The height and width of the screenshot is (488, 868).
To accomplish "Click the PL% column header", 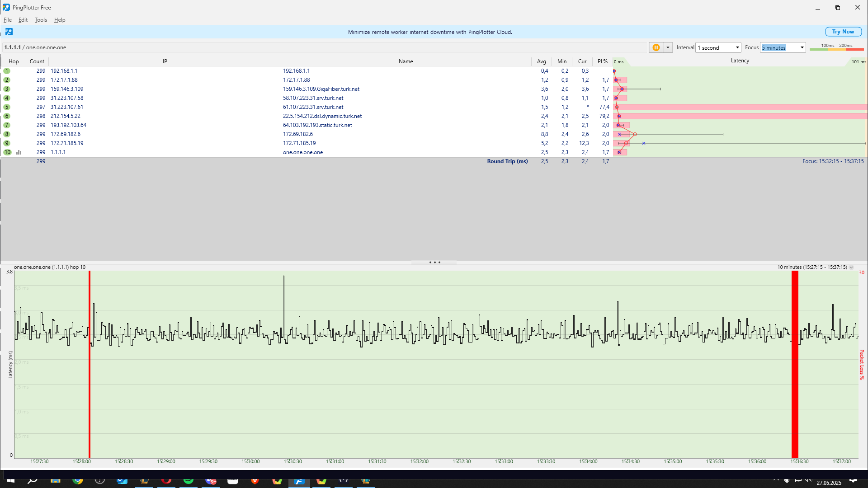I will 603,61.
